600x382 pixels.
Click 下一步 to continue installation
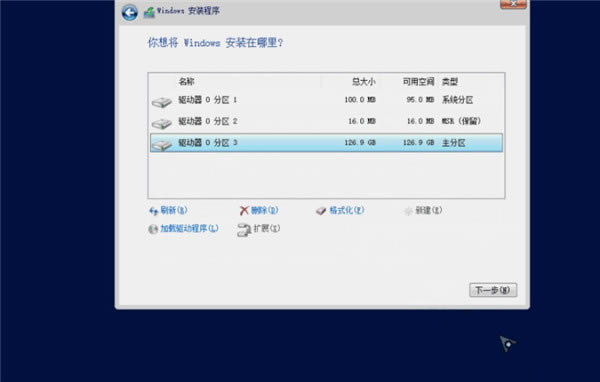[493, 290]
